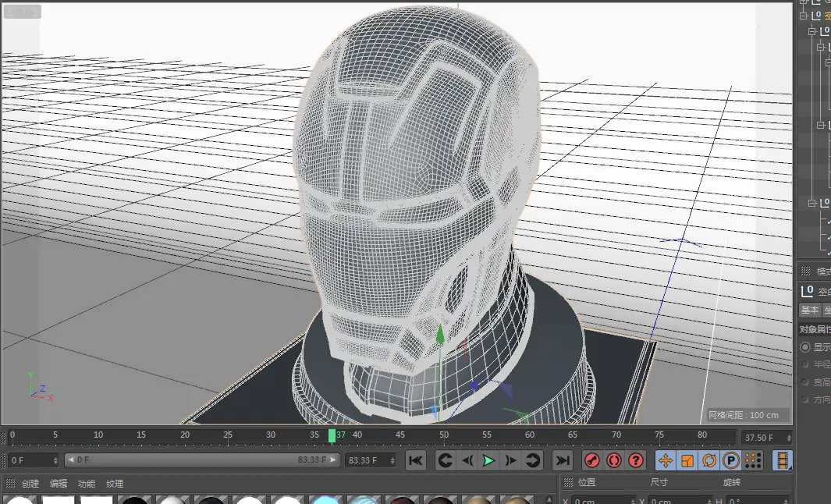This screenshot has height=504, width=831.
Task: Click the null object icon above the 基本 tab
Action: [x=807, y=291]
